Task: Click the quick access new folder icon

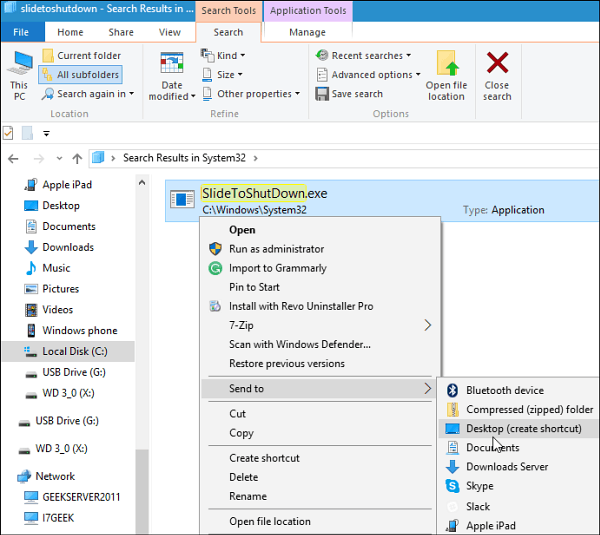Action: click(27, 133)
